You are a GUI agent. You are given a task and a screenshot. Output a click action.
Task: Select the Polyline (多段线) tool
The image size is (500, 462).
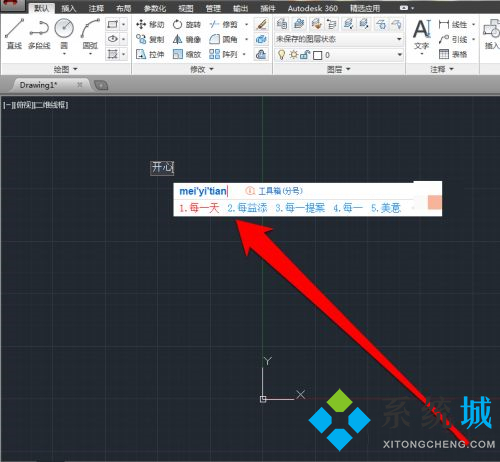pyautogui.click(x=39, y=34)
